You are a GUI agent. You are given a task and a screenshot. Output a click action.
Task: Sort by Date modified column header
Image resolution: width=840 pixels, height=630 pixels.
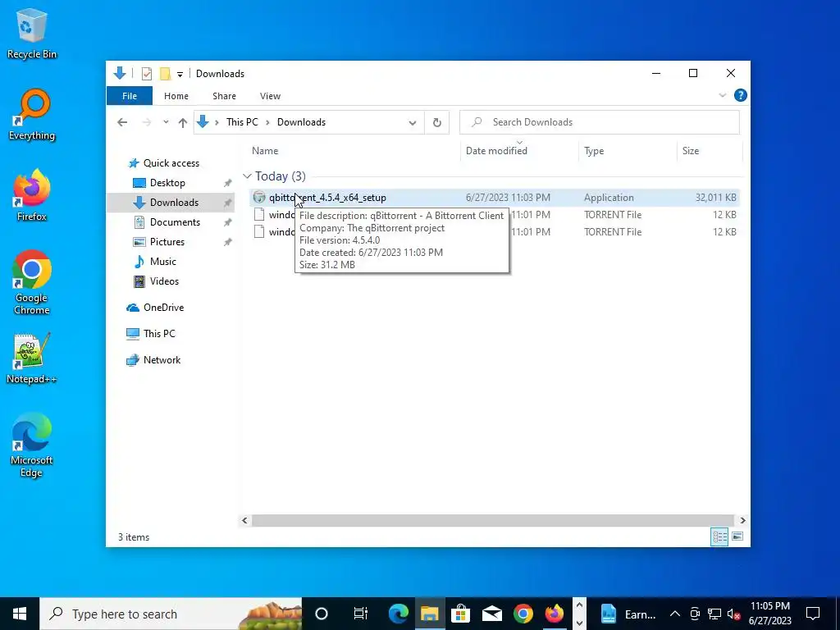pyautogui.click(x=519, y=151)
